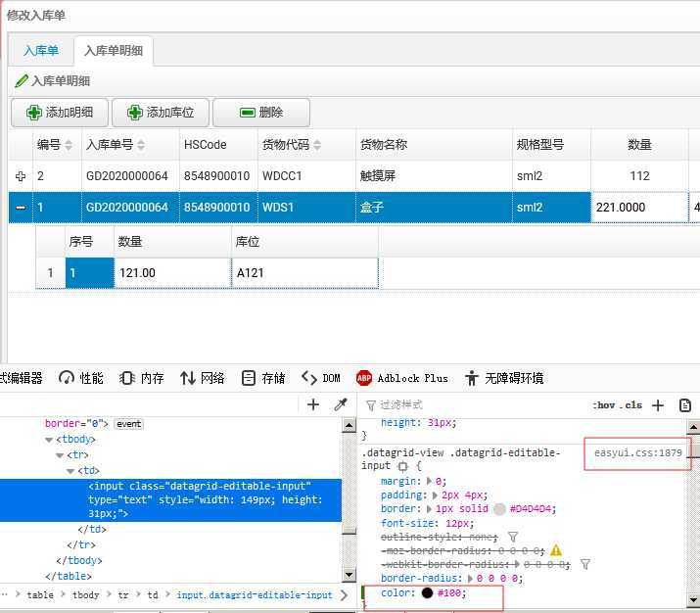
Task: Collapse the td node in markup
Action: pyautogui.click(x=70, y=471)
